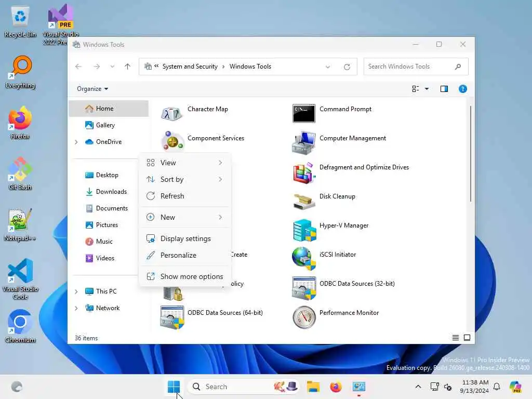Expand the This PC tree node

point(76,291)
